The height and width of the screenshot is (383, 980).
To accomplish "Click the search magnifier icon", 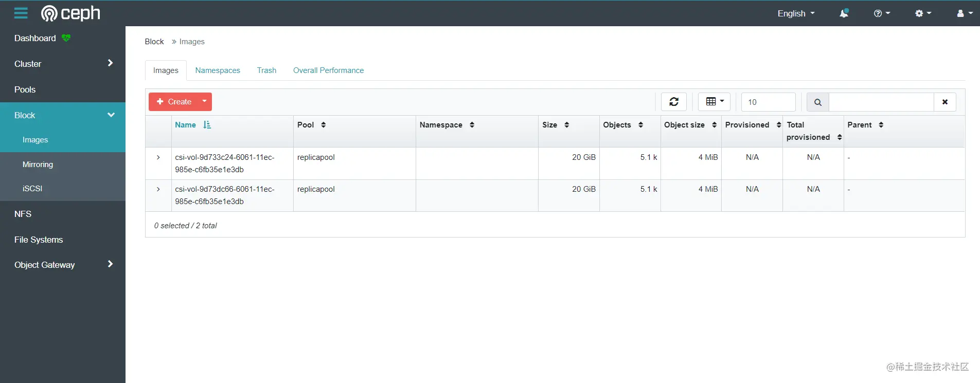I will (818, 102).
